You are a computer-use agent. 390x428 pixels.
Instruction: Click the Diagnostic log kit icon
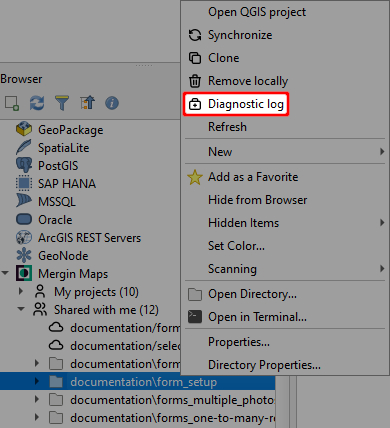click(195, 104)
